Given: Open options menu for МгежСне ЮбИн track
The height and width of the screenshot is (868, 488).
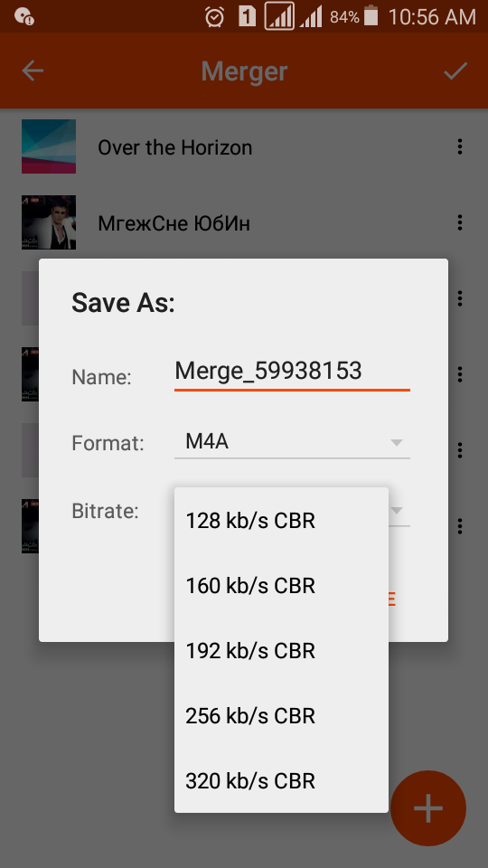Looking at the screenshot, I should coord(460,222).
